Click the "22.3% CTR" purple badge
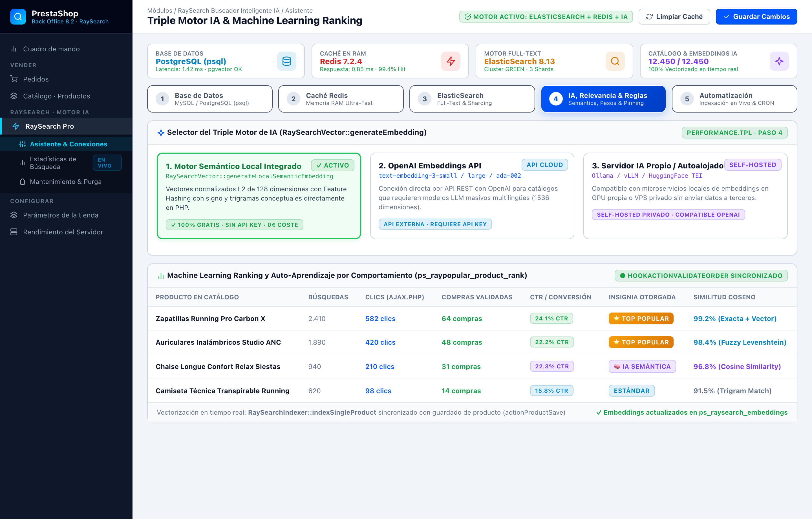This screenshot has width=812, height=519. pyautogui.click(x=552, y=366)
